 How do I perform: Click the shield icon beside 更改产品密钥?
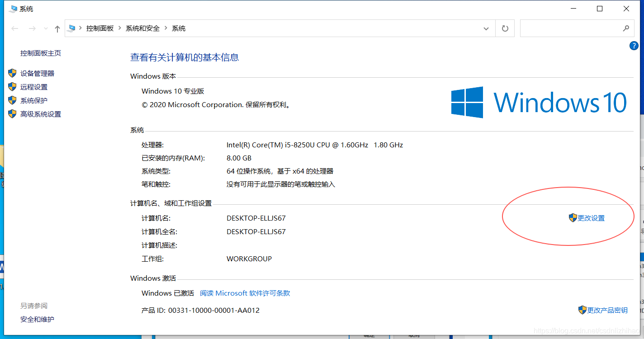[x=582, y=310]
